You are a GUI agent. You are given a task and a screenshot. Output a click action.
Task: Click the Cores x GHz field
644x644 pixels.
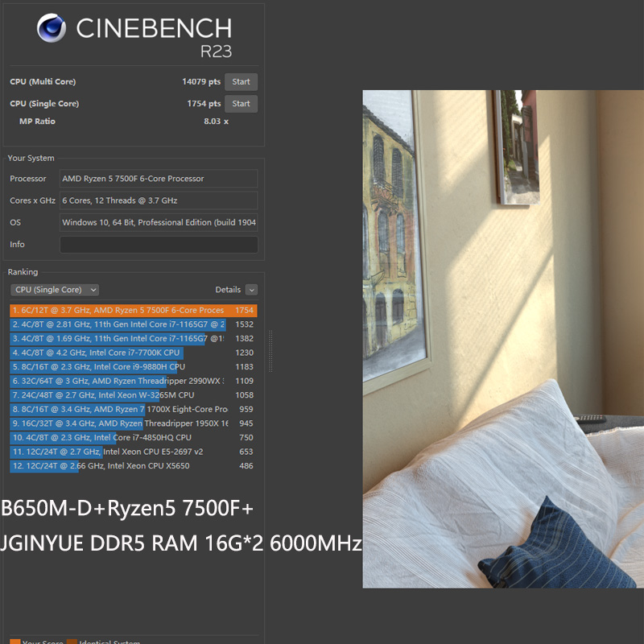(x=159, y=200)
